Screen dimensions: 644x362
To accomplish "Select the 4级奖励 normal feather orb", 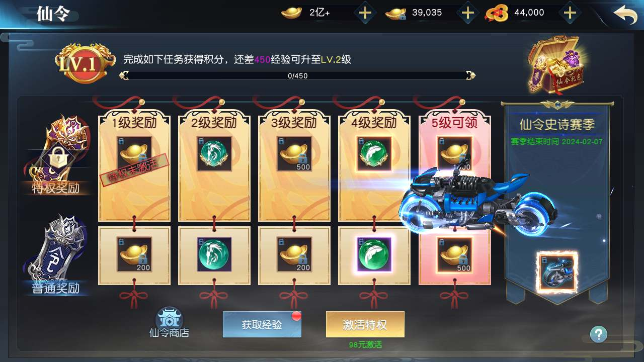I will tap(374, 254).
